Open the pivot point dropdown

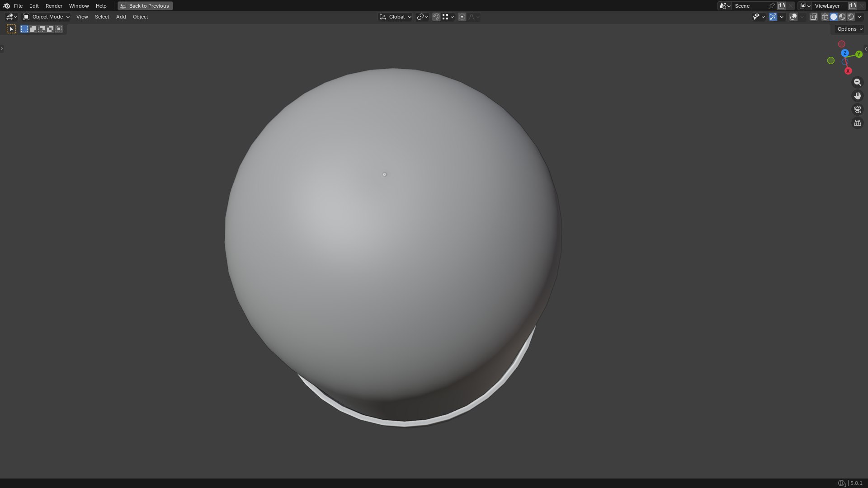[423, 17]
